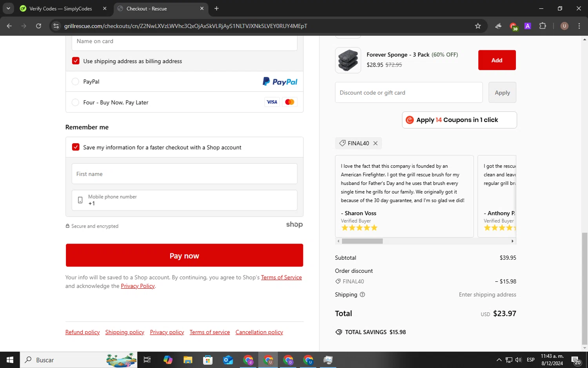
Task: Click the Visa card icon
Action: pos(272,102)
